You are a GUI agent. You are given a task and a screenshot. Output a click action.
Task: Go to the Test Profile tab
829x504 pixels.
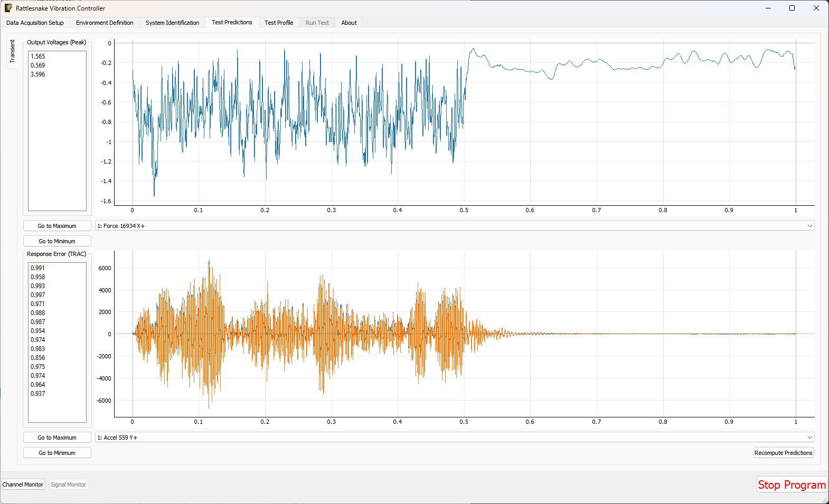[279, 23]
